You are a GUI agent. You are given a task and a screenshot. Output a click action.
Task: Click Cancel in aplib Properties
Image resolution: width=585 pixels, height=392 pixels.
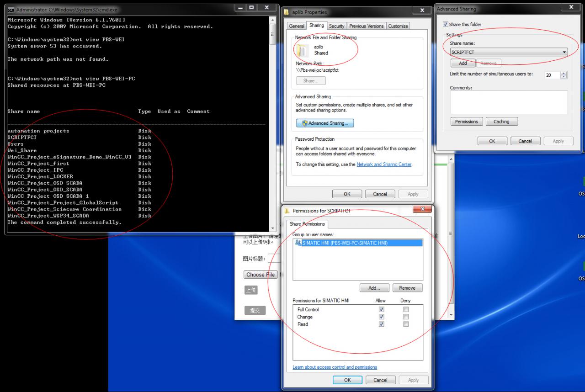point(380,194)
